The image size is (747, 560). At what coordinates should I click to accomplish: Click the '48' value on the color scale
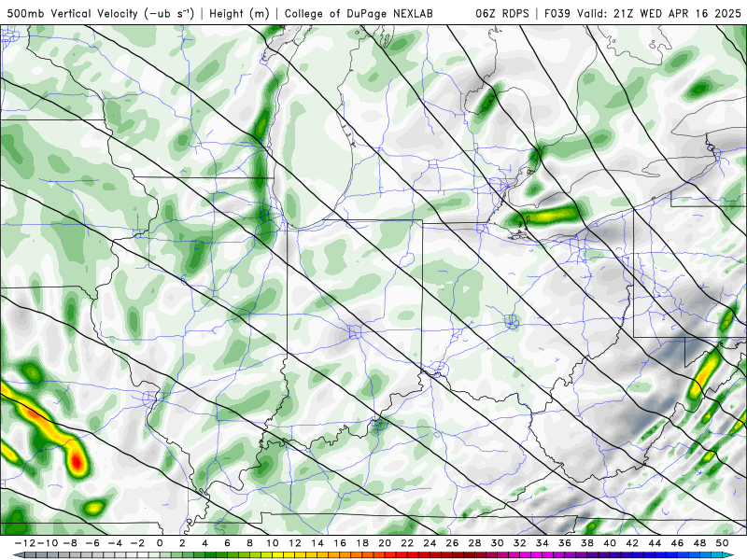pos(699,543)
